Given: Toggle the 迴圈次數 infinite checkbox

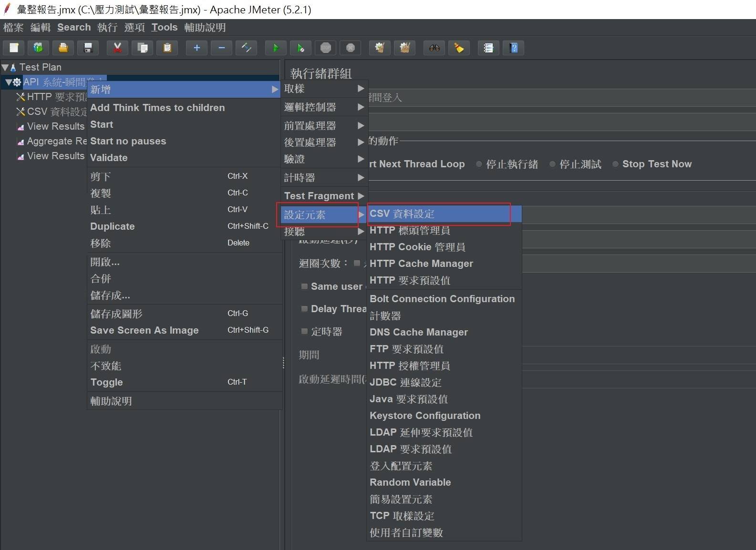Looking at the screenshot, I should tap(357, 263).
